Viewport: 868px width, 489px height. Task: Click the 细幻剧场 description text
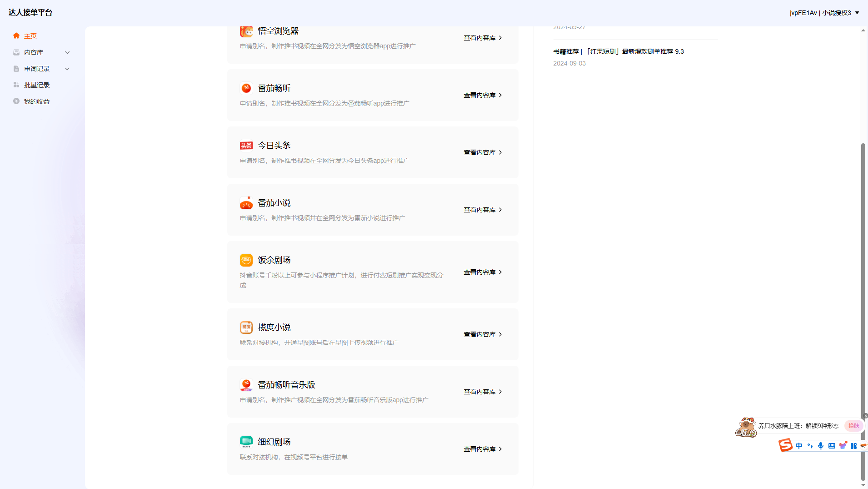pyautogui.click(x=294, y=457)
